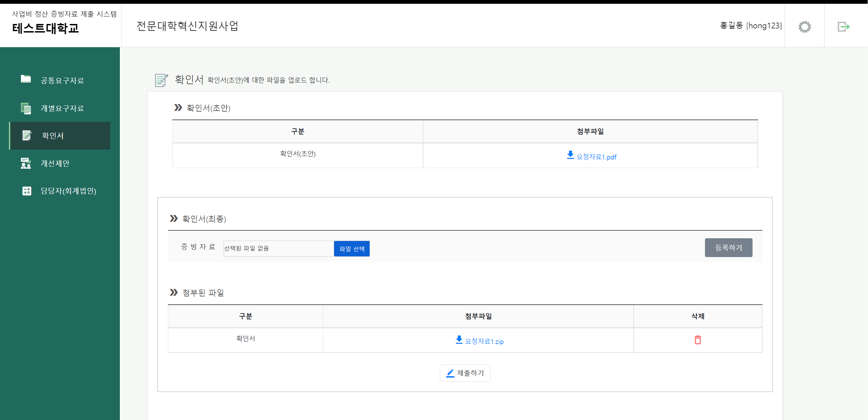This screenshot has height=420, width=868.
Task: Go to 공통요구자료 menu item
Action: coord(62,80)
